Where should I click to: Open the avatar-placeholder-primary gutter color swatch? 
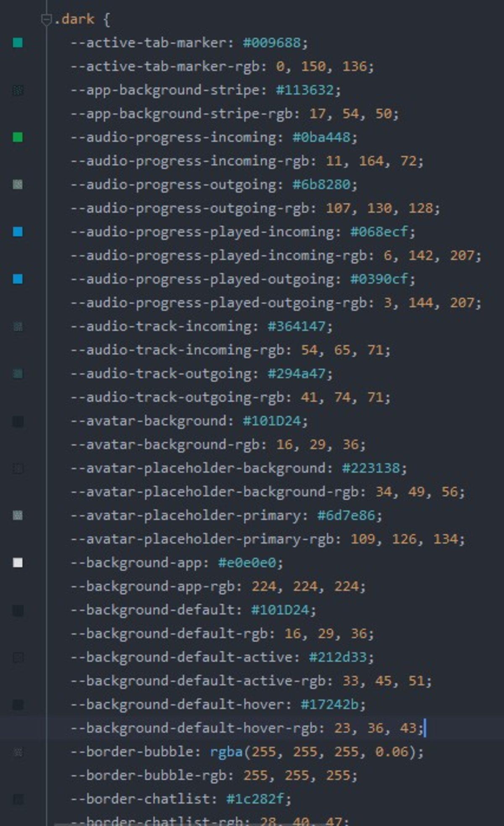click(x=18, y=515)
